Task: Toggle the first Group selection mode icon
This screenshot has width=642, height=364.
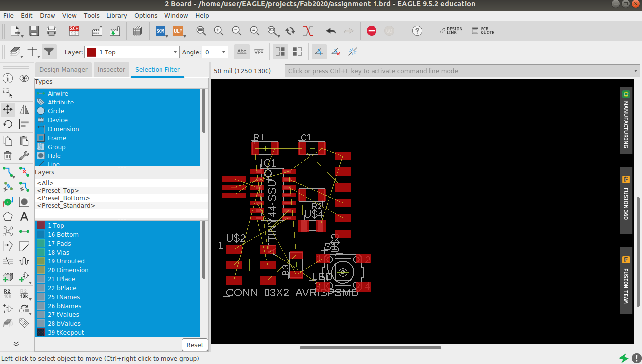Action: pyautogui.click(x=281, y=52)
